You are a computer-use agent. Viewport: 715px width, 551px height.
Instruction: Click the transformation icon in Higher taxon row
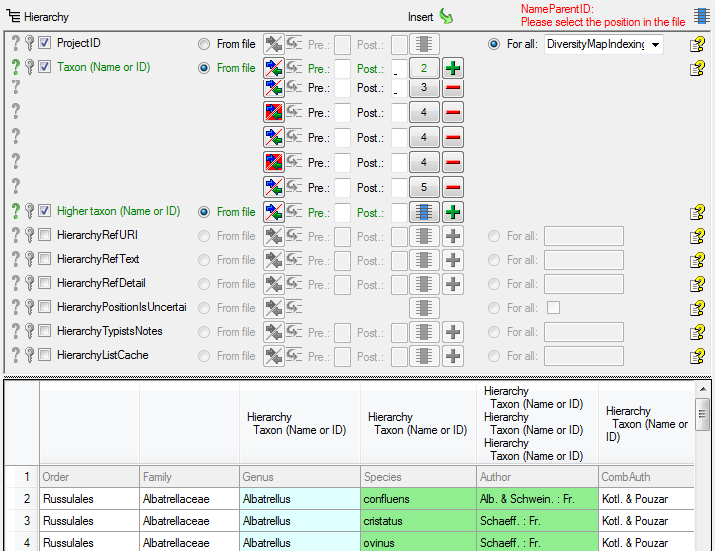(x=273, y=212)
